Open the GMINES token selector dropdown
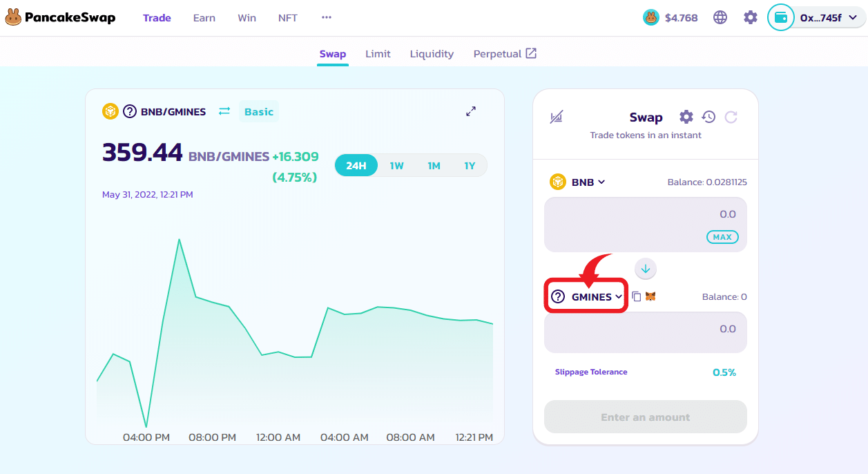This screenshot has height=474, width=868. (586, 296)
